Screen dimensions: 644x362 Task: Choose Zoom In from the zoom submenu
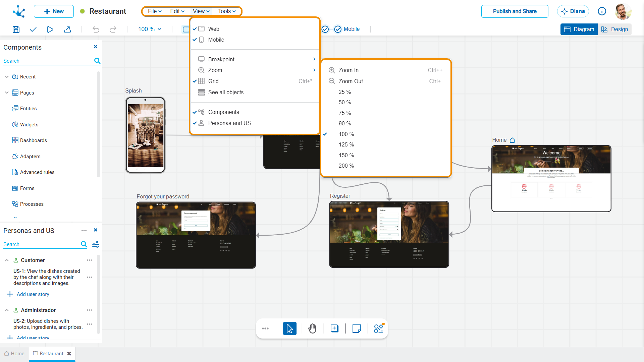tap(386, 70)
